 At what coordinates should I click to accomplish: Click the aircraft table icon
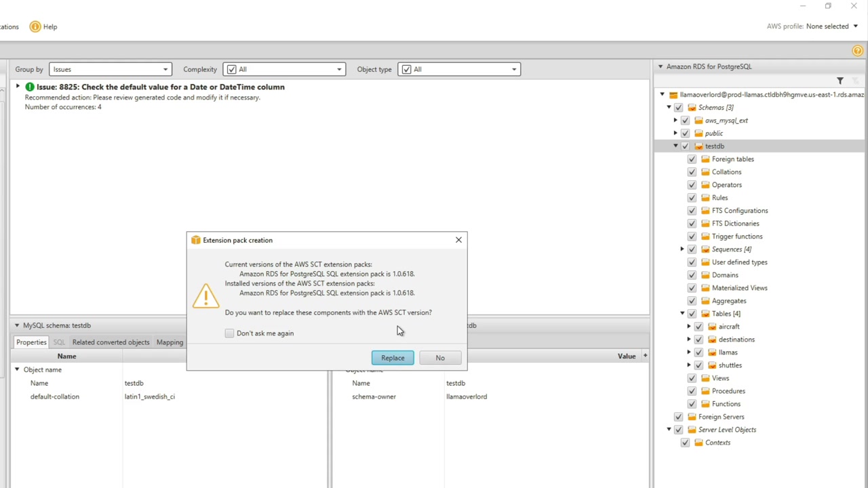tap(712, 327)
